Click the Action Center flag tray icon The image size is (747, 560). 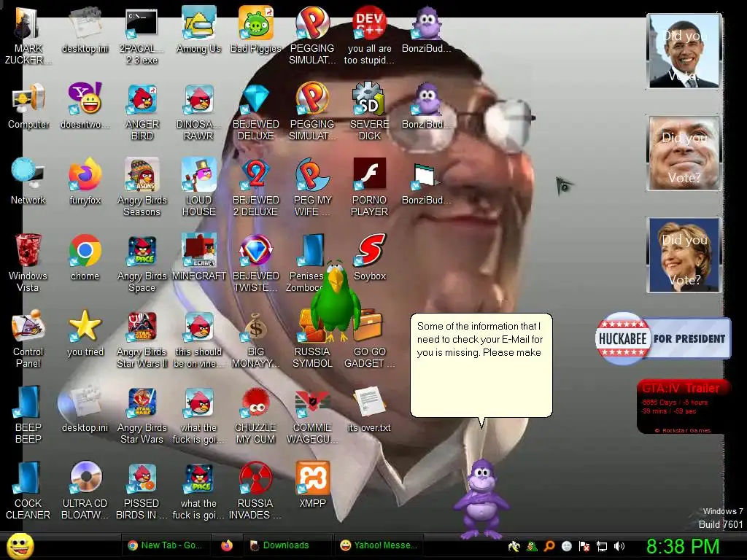tap(584, 546)
